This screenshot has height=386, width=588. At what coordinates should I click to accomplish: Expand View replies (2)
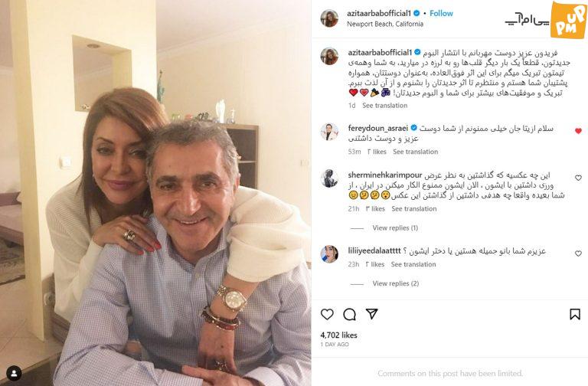[396, 283]
